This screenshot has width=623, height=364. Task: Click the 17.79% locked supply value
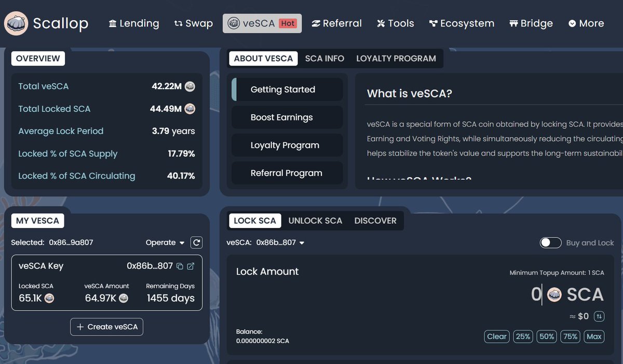181,154
